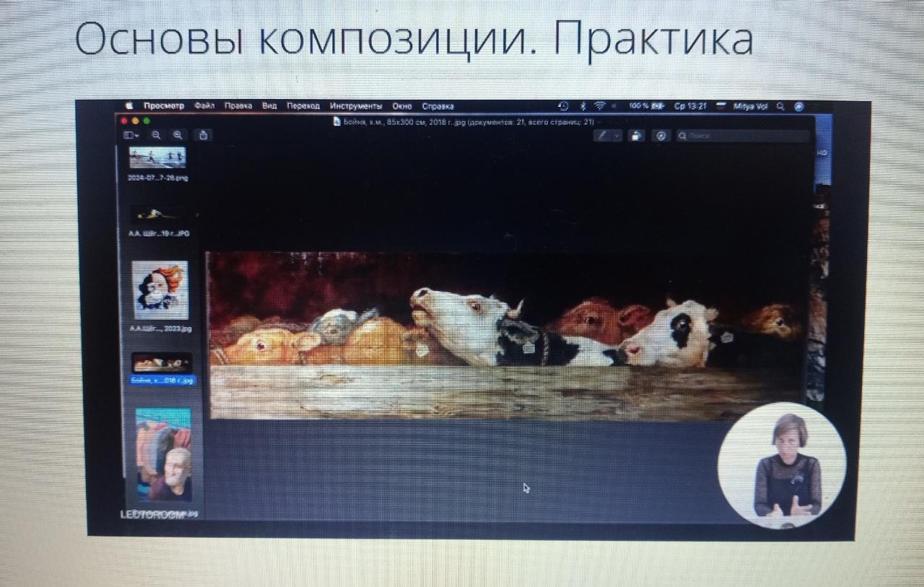Click the Share icon in the toolbar
The image size is (924, 587).
[204, 135]
